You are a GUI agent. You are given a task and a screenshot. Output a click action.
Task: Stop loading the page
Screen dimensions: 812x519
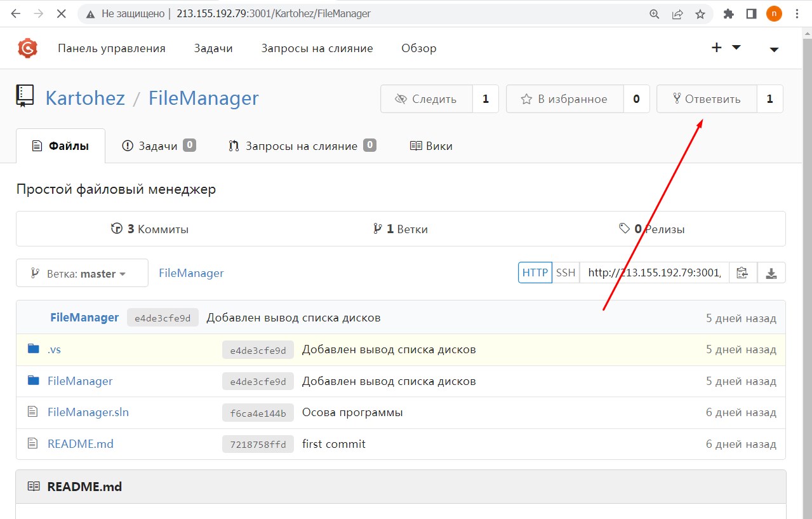[61, 14]
